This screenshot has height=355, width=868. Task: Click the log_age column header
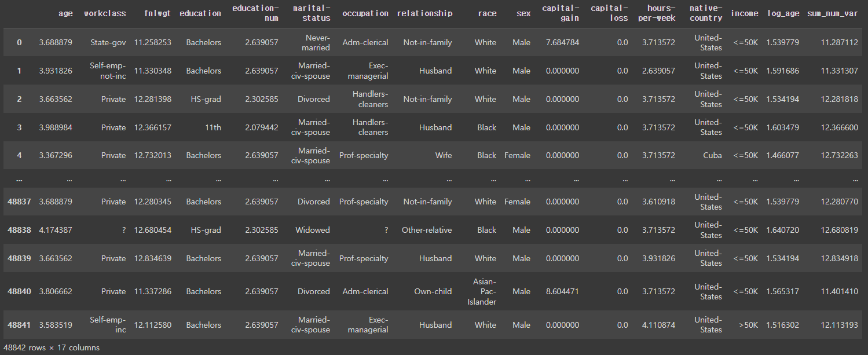(782, 13)
